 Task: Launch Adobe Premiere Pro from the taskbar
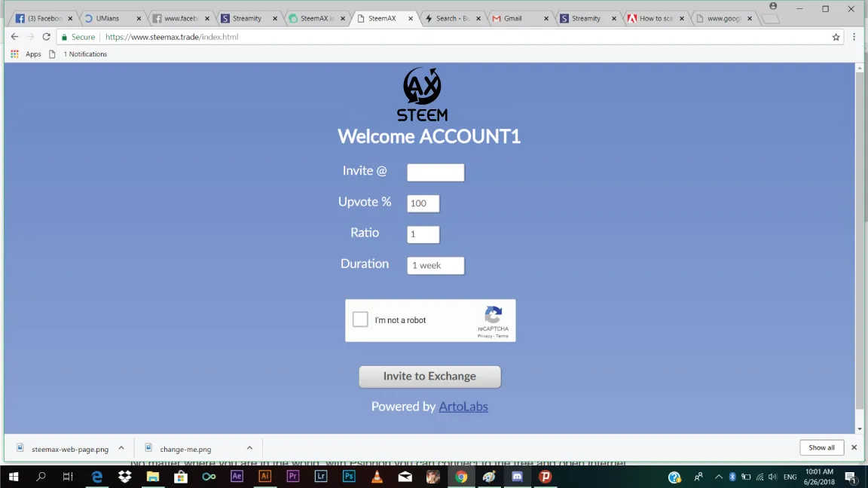click(x=293, y=477)
